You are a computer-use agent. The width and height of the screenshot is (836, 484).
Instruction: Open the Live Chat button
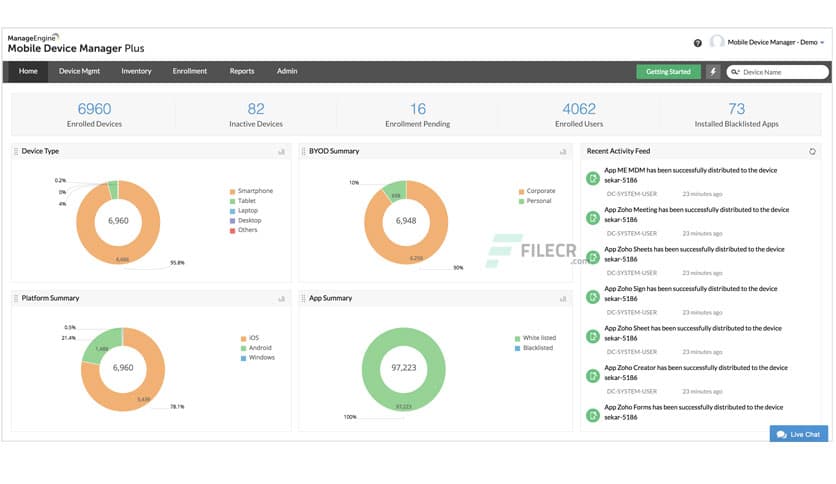click(799, 434)
